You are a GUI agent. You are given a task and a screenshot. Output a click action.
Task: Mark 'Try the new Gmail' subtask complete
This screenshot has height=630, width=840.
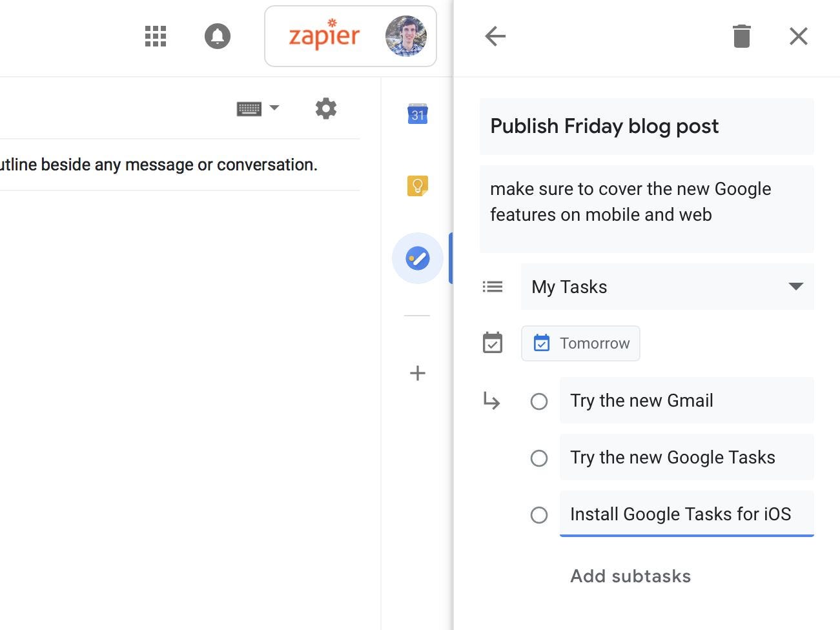coord(539,401)
